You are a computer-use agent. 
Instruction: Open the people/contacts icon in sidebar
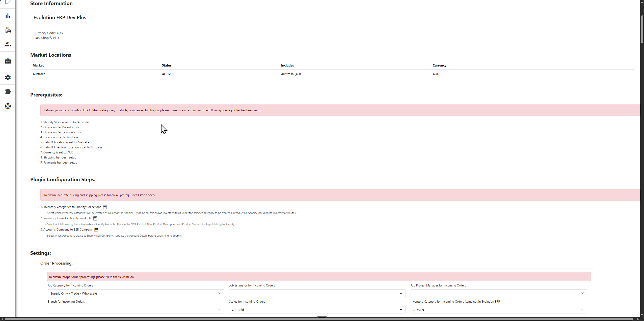(x=8, y=44)
